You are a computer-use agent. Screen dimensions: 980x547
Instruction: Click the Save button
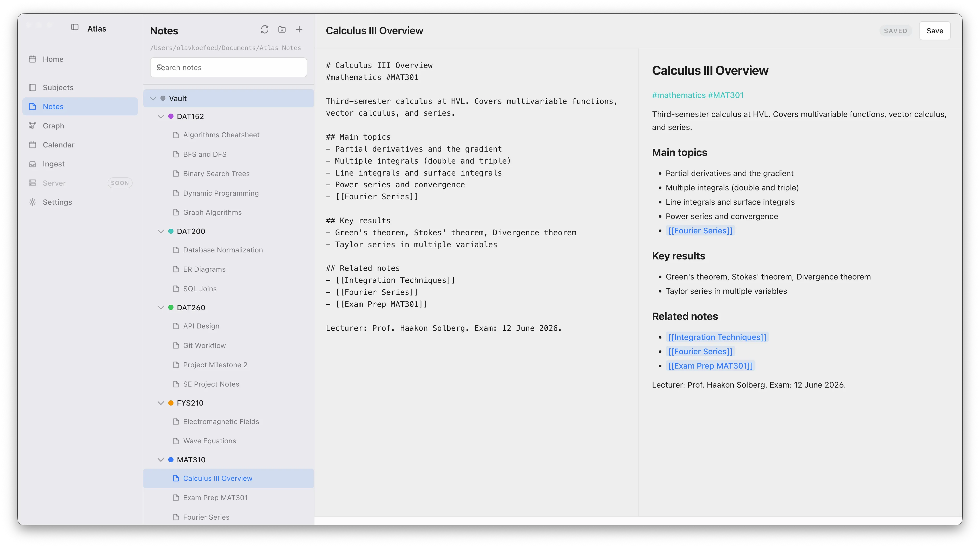[934, 31]
